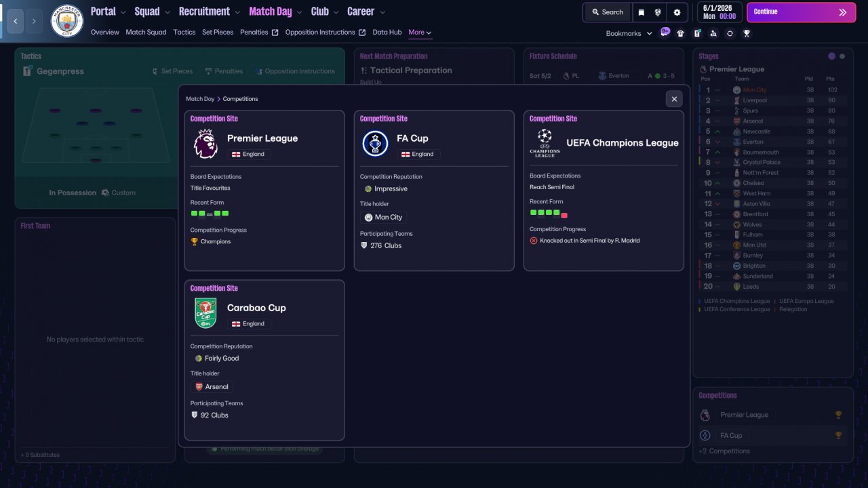Expand the Club menu chevron

click(336, 12)
